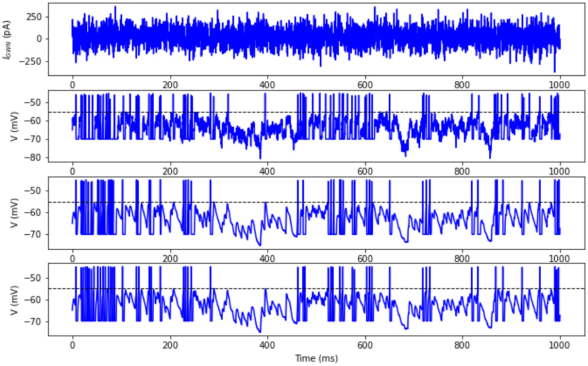
Task: Click the 0 x-tick label under top plot
Action: point(72,85)
